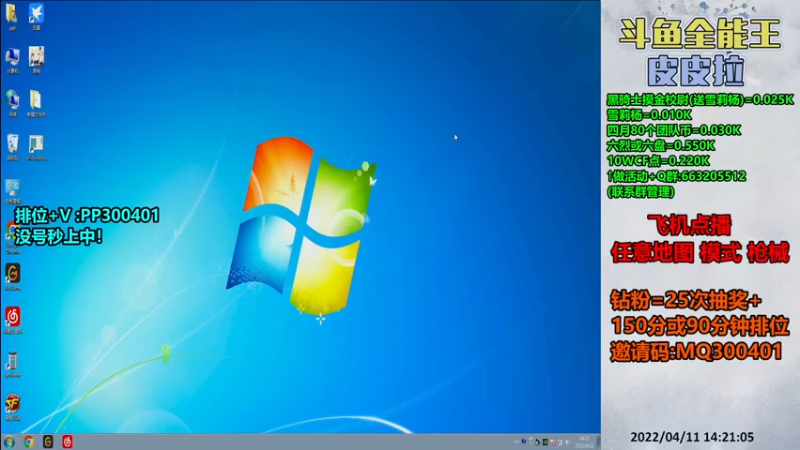Open the anime character shortcut icon

(36, 60)
